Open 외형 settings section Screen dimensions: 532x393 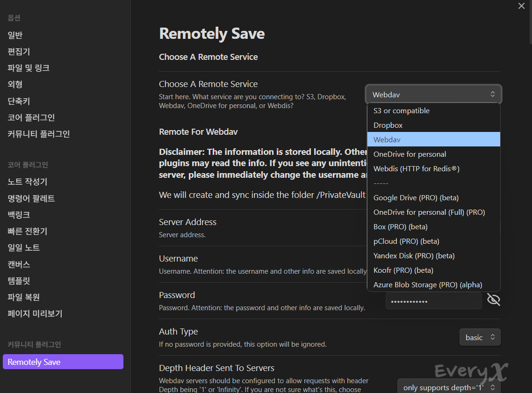tap(15, 84)
